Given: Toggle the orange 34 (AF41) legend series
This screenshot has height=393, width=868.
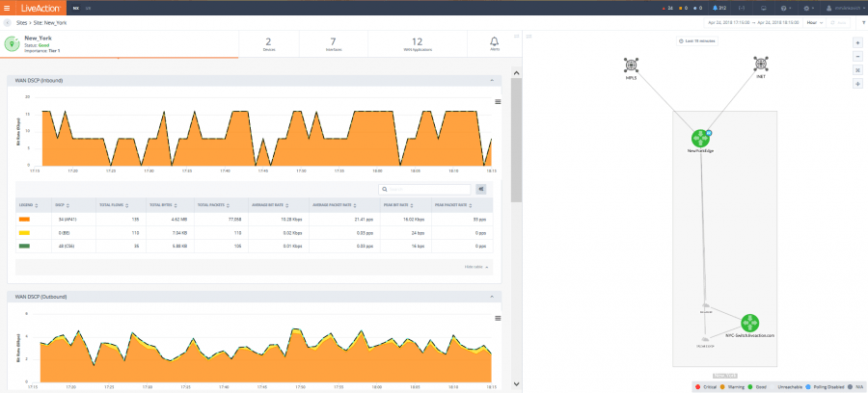Looking at the screenshot, I should (x=24, y=220).
